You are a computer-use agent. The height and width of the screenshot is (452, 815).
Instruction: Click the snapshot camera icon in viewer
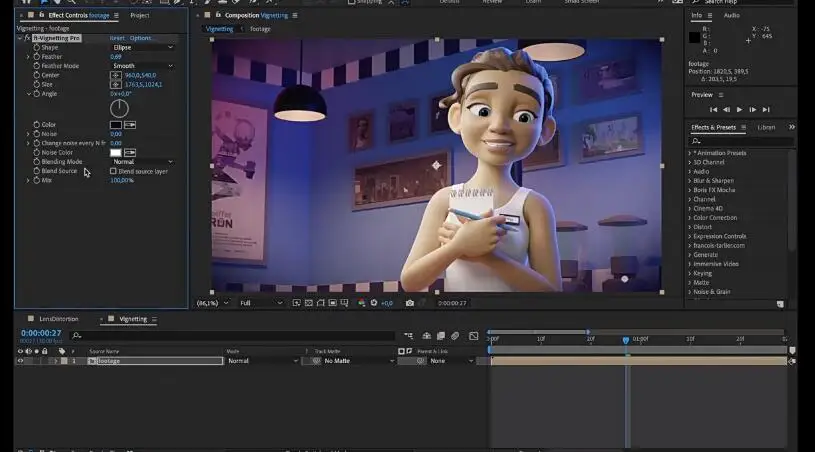tap(410, 303)
